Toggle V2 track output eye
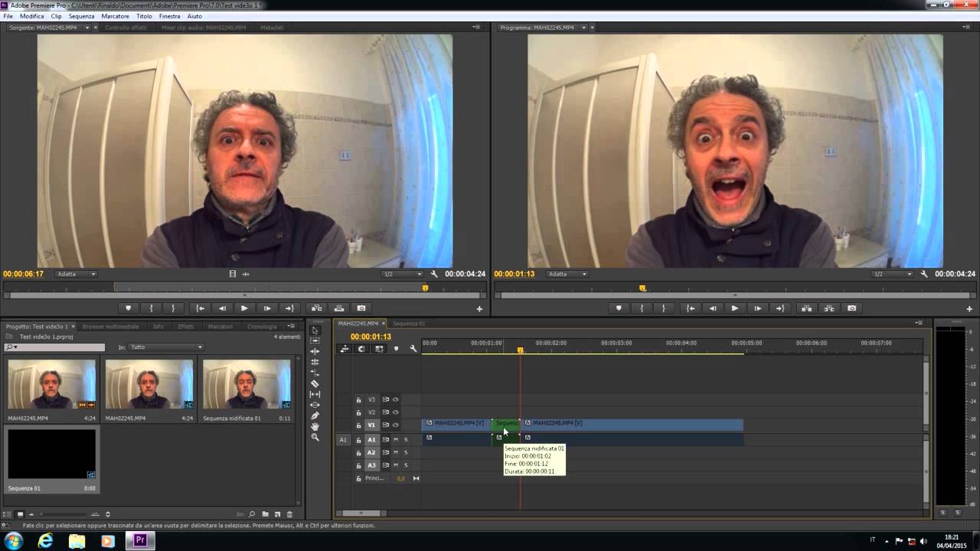980x551 pixels. pyautogui.click(x=396, y=412)
